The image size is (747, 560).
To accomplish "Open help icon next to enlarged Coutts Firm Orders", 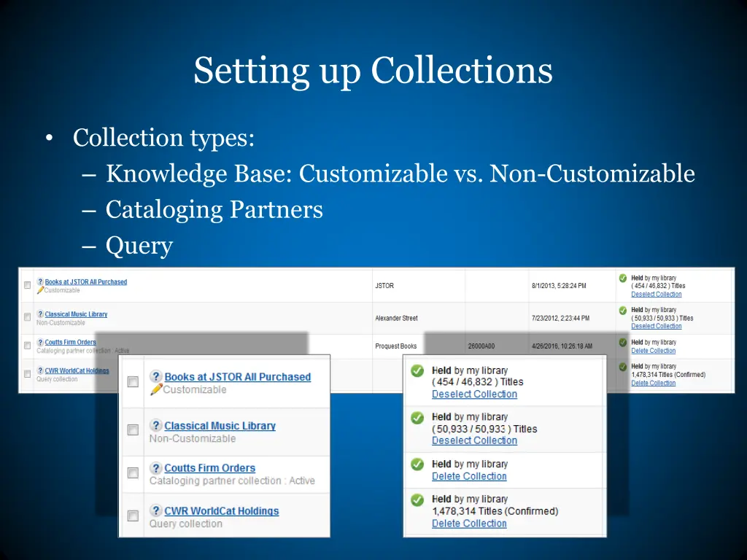I will (x=155, y=467).
